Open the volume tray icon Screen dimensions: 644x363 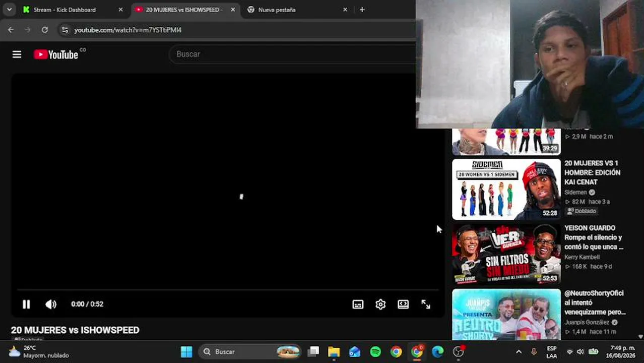point(581,352)
